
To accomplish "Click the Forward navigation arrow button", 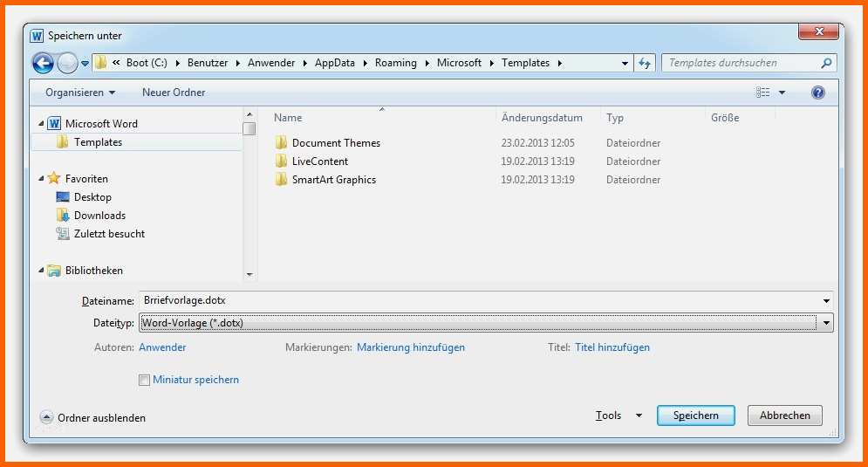I will [67, 63].
